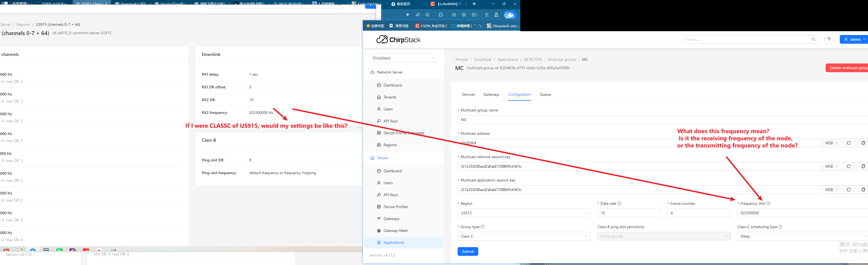The width and height of the screenshot is (868, 265).
Task: Click the Delete multicast-group button
Action: point(848,68)
